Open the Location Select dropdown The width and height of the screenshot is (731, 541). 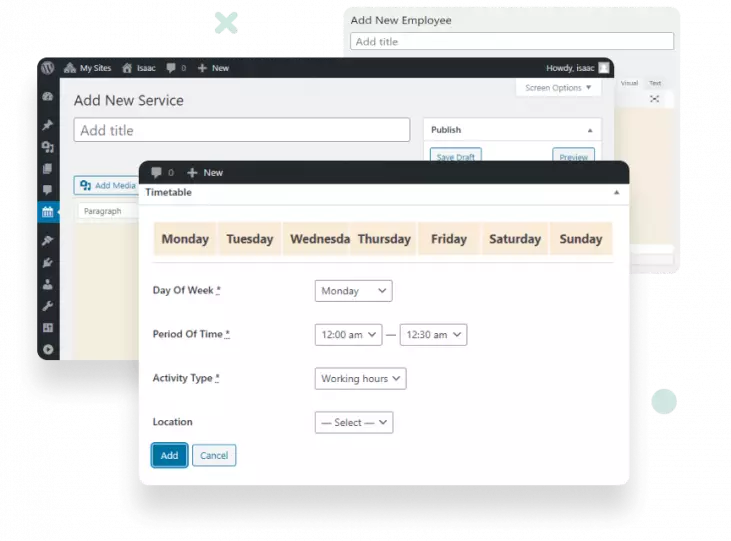pos(354,423)
